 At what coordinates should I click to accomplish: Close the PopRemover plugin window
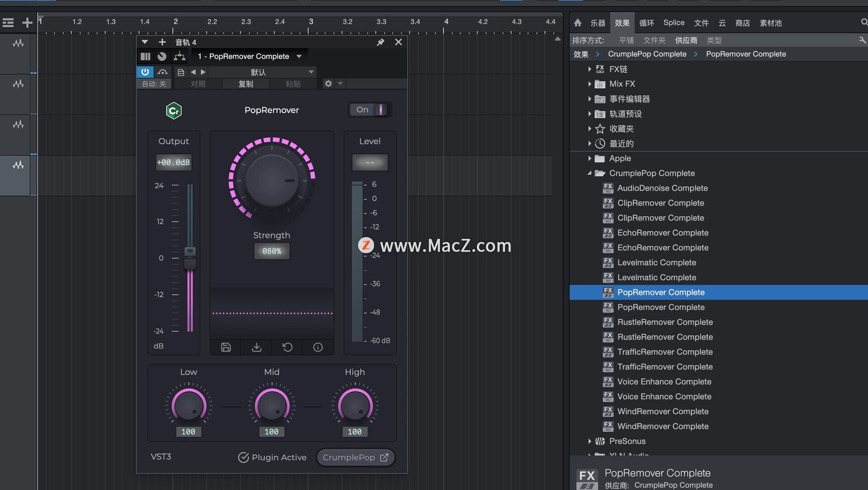pyautogui.click(x=398, y=42)
